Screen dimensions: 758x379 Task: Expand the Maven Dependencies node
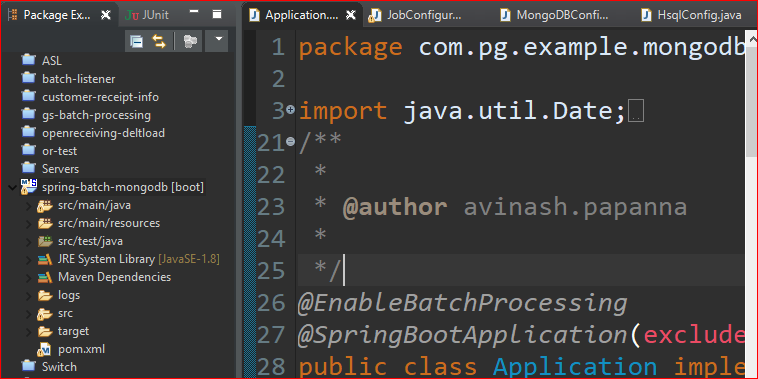29,277
